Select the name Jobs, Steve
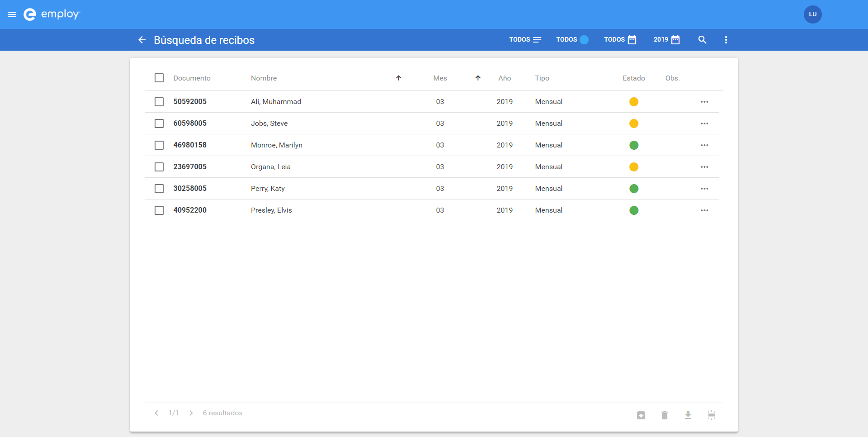 [x=269, y=123]
